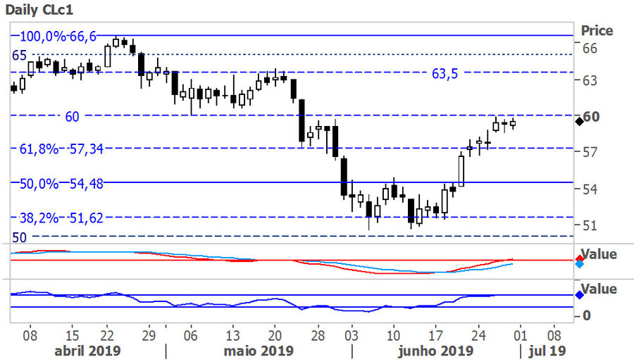Click the 65 dotted level label
634x364 pixels.
[x=19, y=55]
